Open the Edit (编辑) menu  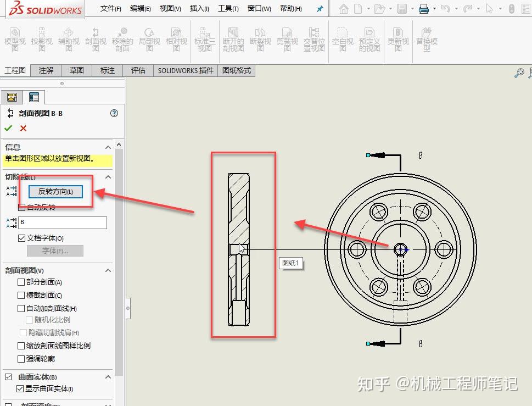coord(141,8)
